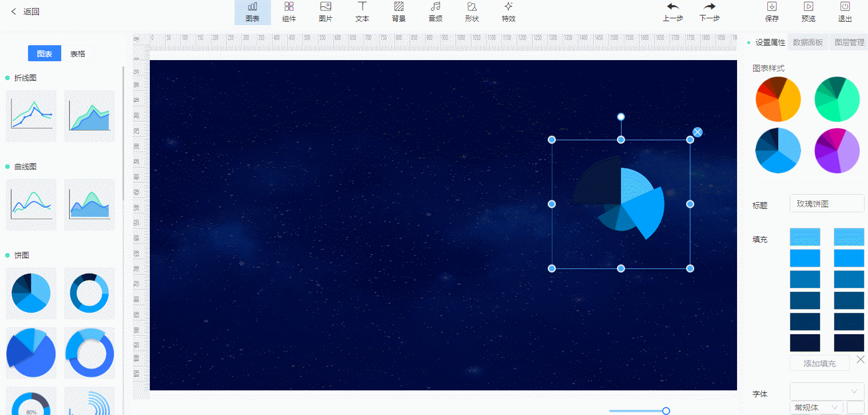Image resolution: width=868 pixels, height=415 pixels.
Task: Choose the orange chart style swatch
Action: pos(778,99)
